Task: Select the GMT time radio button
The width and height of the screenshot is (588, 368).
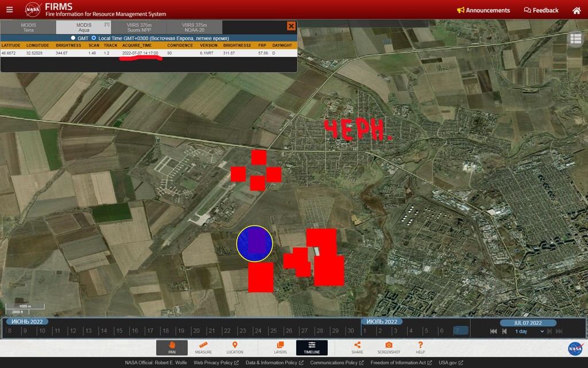Action: click(73, 38)
